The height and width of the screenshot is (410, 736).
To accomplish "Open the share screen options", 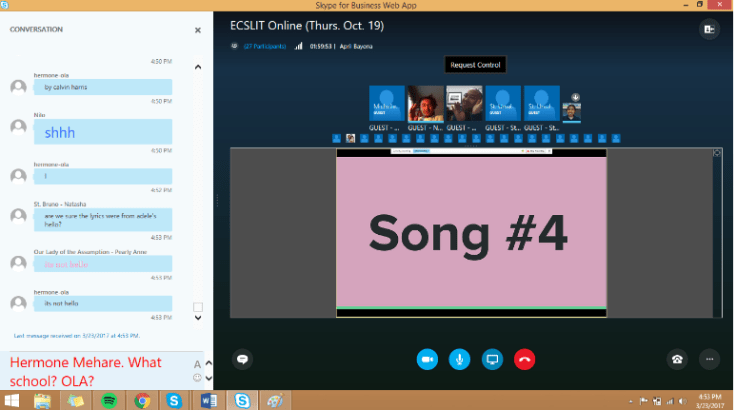I will click(491, 359).
